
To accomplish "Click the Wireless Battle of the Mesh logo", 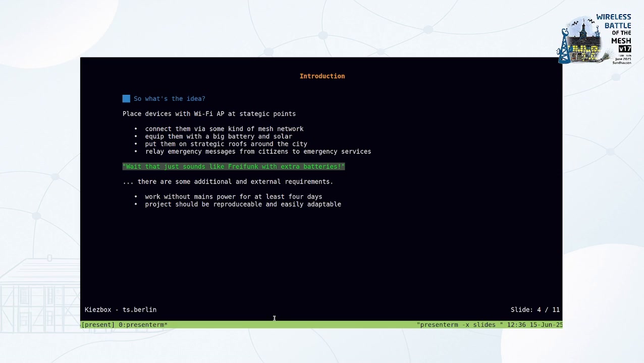I will pos(594,39).
